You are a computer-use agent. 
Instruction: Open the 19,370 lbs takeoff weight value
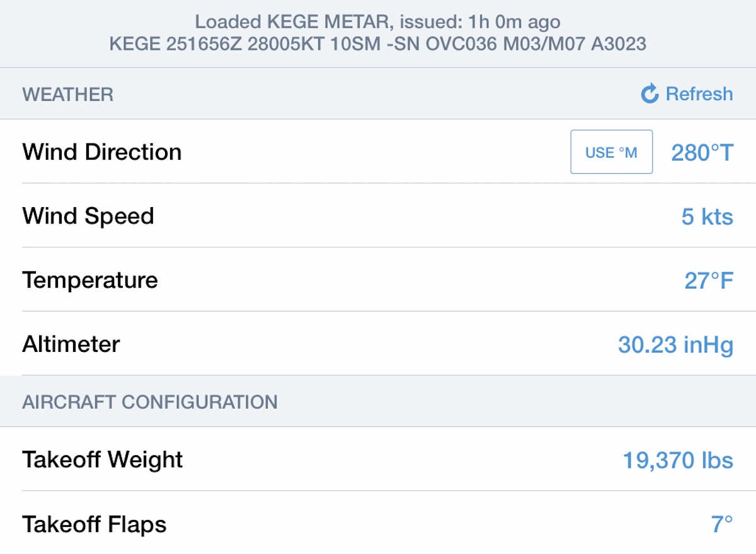click(x=678, y=460)
